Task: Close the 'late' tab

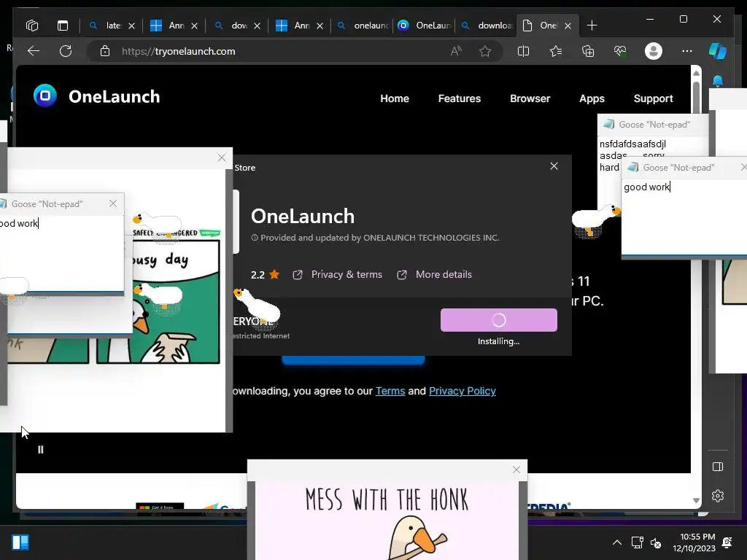Action: 132,26
